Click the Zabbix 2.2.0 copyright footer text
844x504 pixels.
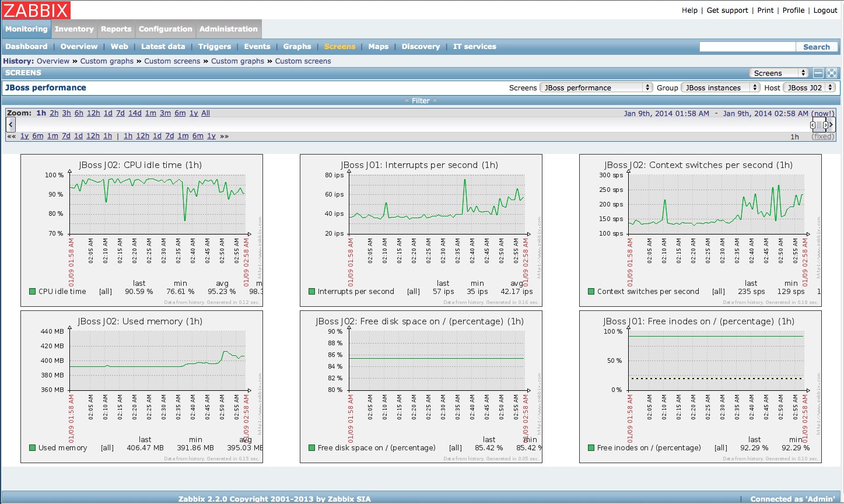coord(275,499)
